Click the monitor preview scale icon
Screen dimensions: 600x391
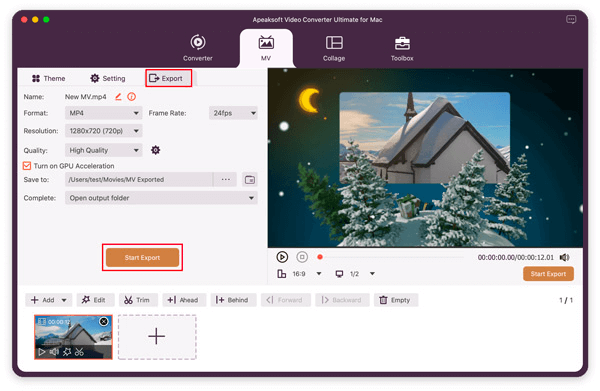(x=339, y=274)
